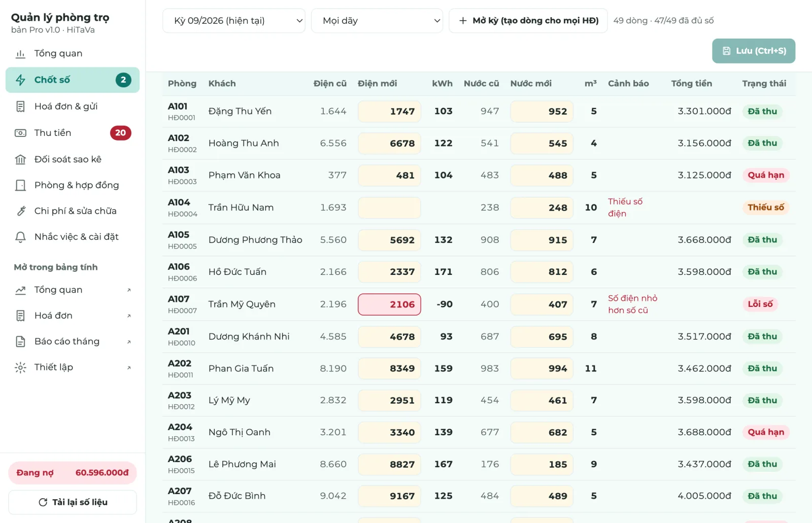
Task: Go to Thu tiền menu item
Action: click(x=73, y=133)
